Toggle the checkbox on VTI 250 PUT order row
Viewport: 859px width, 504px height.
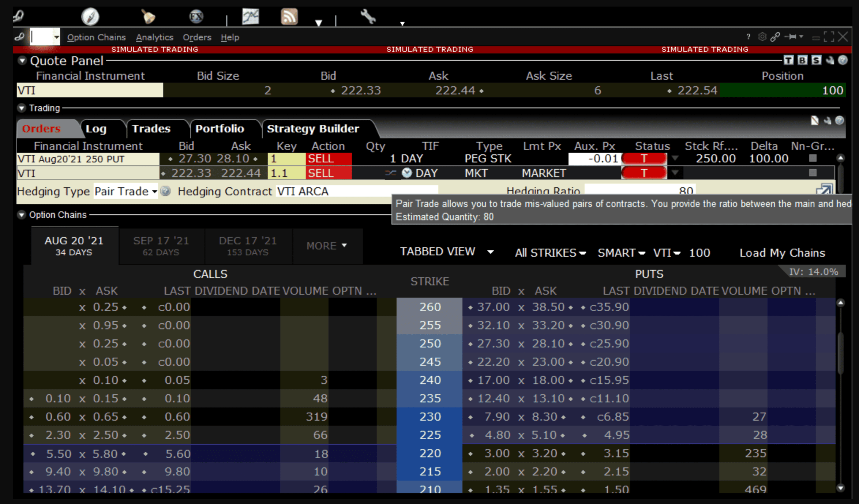pos(813,158)
